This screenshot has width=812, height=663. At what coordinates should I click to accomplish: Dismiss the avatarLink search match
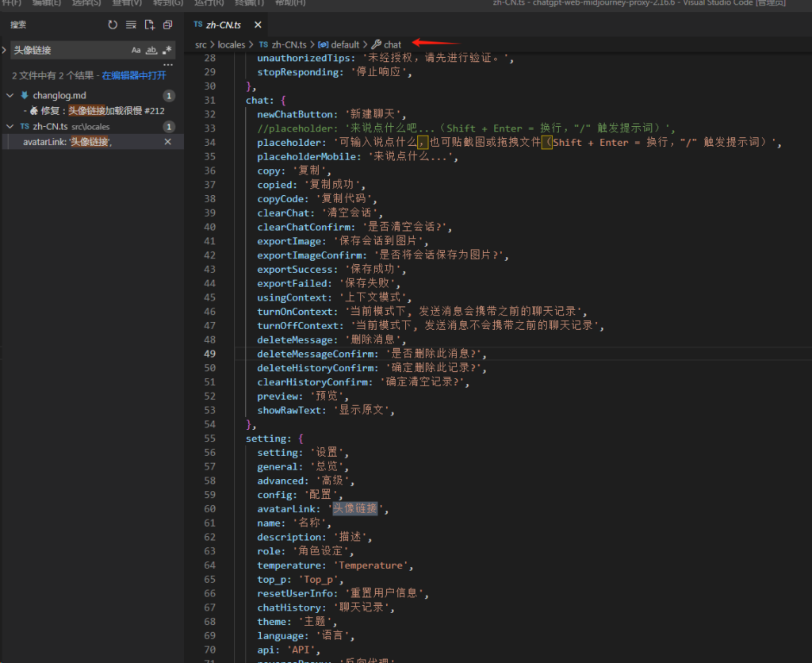(x=167, y=142)
